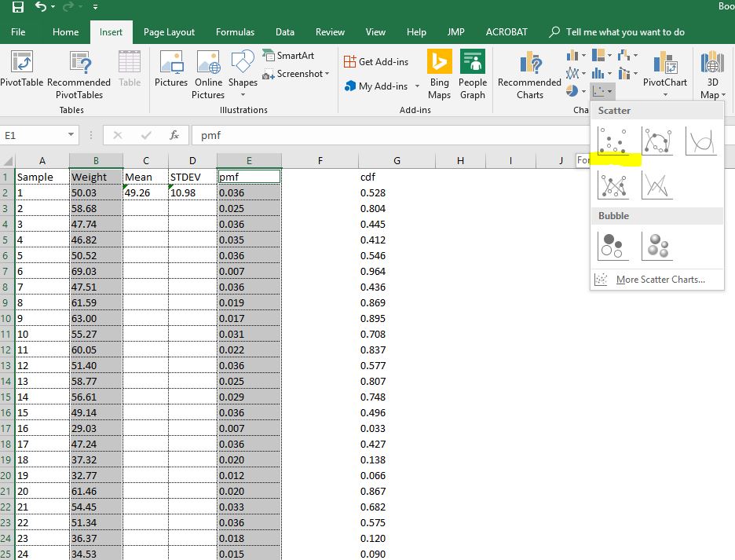
Task: Insert a hierarchy treemap chart
Action: pyautogui.click(x=602, y=55)
